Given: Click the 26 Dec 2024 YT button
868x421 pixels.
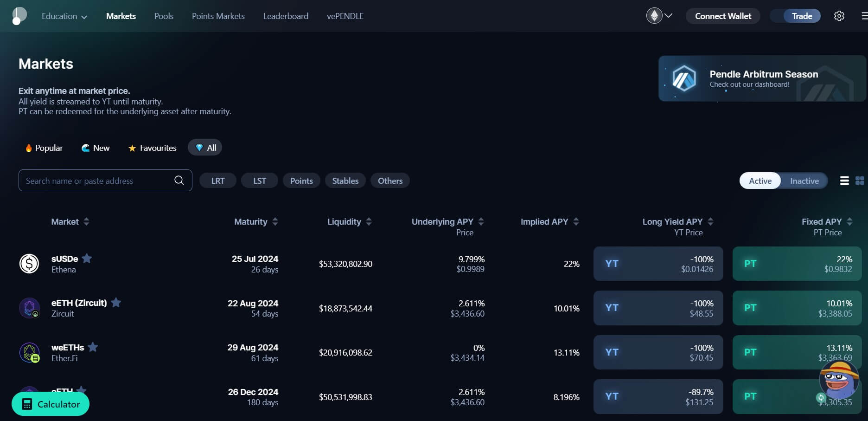Looking at the screenshot, I should [658, 396].
